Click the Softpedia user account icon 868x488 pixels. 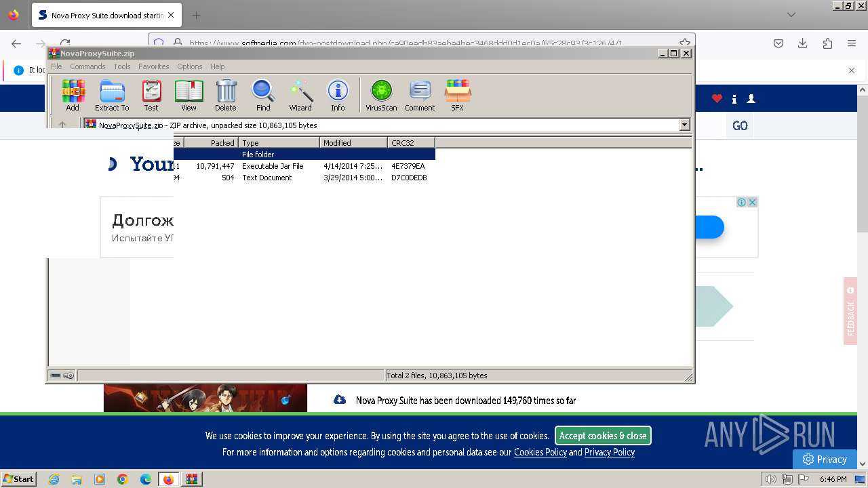(x=751, y=99)
